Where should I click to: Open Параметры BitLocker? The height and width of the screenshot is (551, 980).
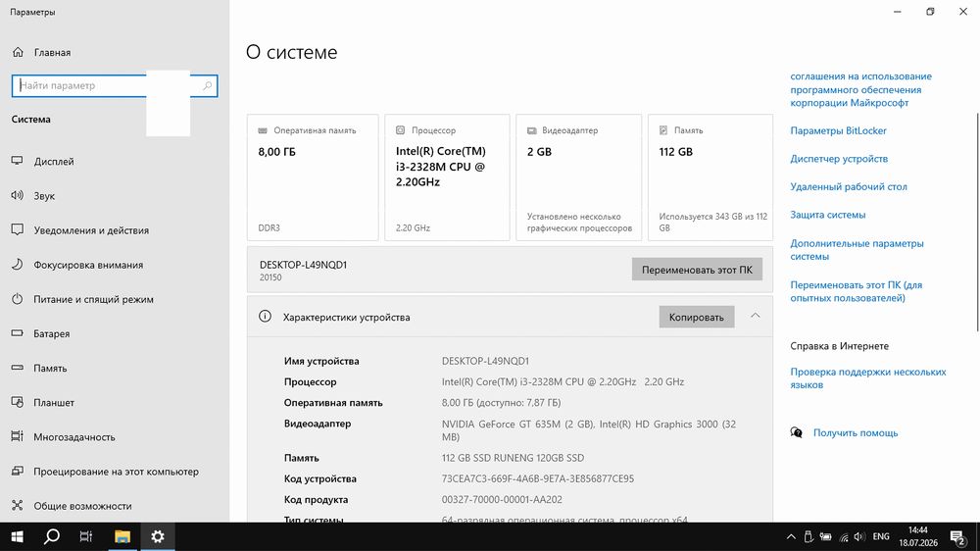tap(838, 130)
